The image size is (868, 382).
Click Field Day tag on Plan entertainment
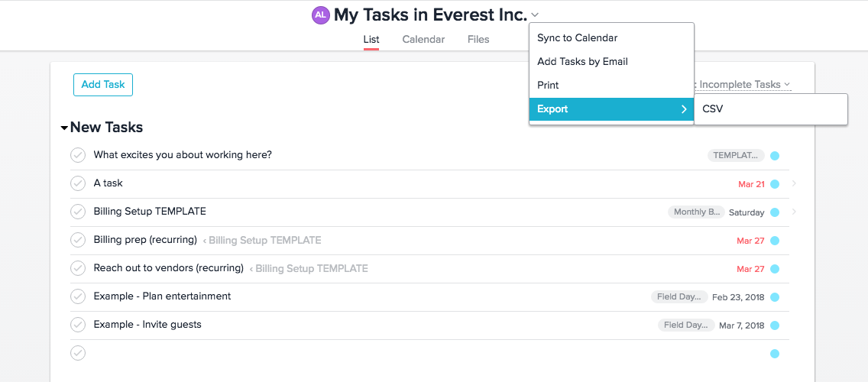[x=679, y=296]
